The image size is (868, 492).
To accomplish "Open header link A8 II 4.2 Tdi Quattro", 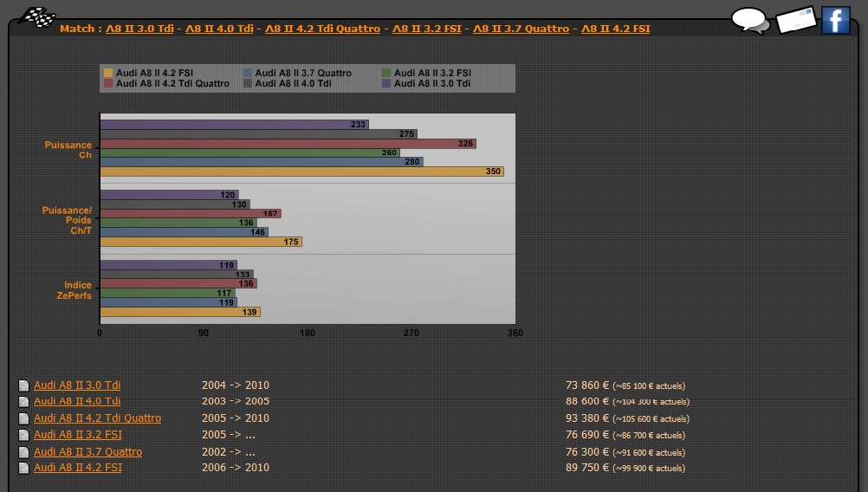I will 323,29.
